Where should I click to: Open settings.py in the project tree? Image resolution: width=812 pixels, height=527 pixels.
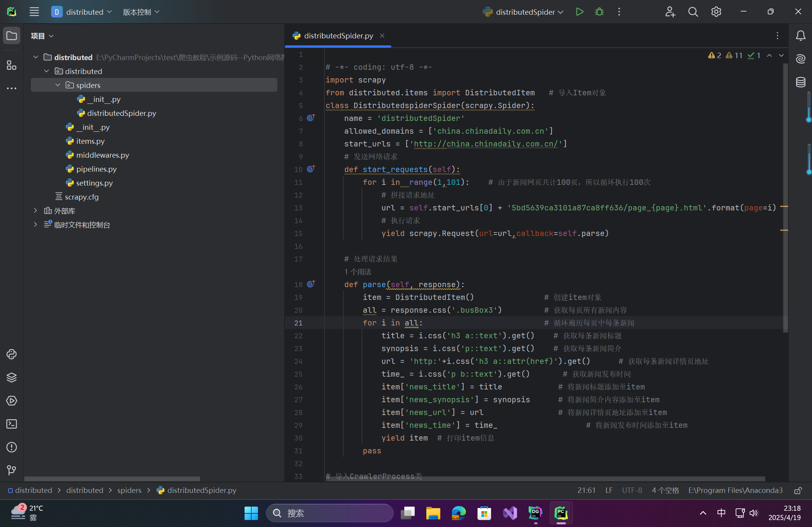(x=94, y=183)
